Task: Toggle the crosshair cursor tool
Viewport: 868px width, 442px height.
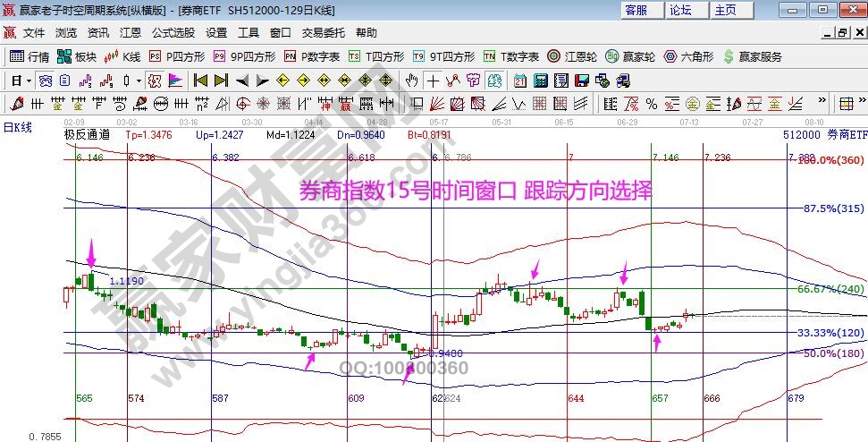Action: 433,81
